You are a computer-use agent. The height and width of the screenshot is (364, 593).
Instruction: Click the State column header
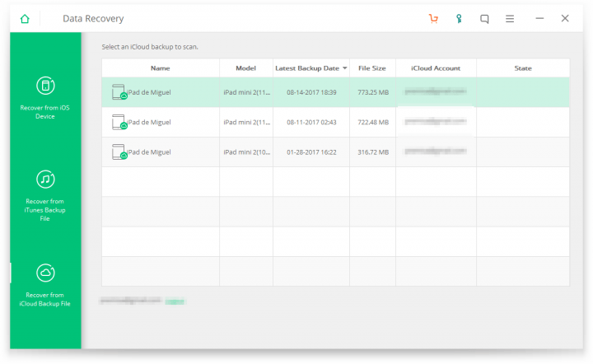coord(523,68)
